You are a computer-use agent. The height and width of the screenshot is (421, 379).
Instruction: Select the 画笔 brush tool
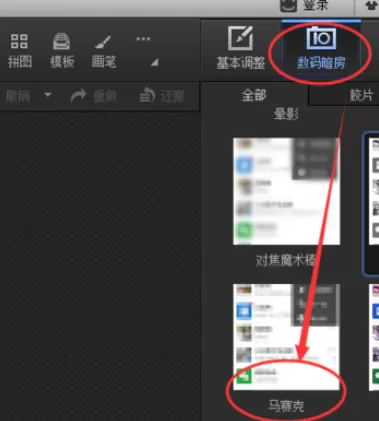click(104, 51)
